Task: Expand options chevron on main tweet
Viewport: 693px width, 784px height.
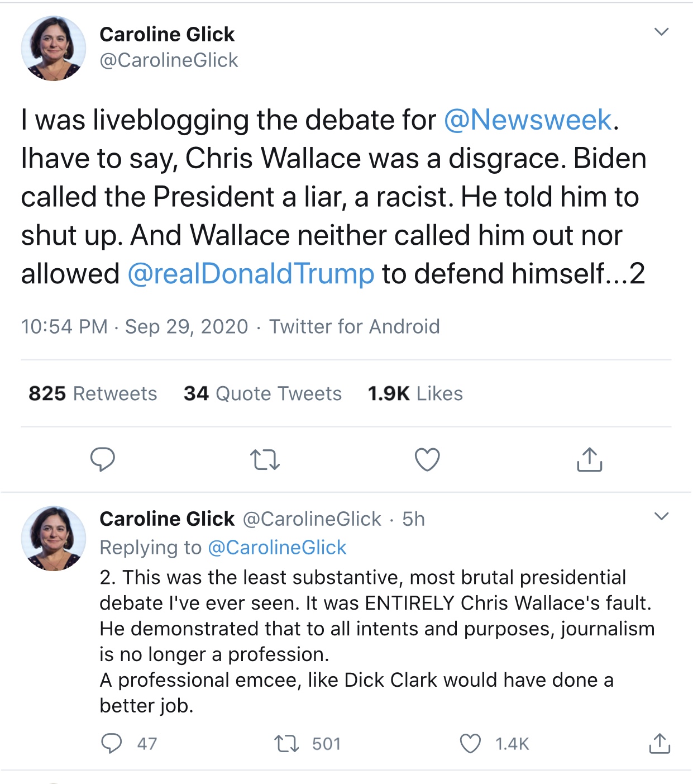Action: pyautogui.click(x=661, y=32)
